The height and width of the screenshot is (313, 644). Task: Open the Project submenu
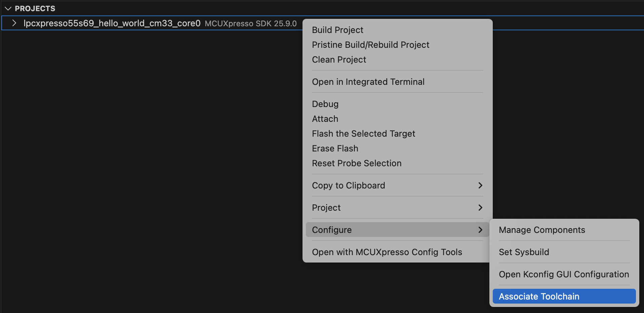tap(326, 208)
